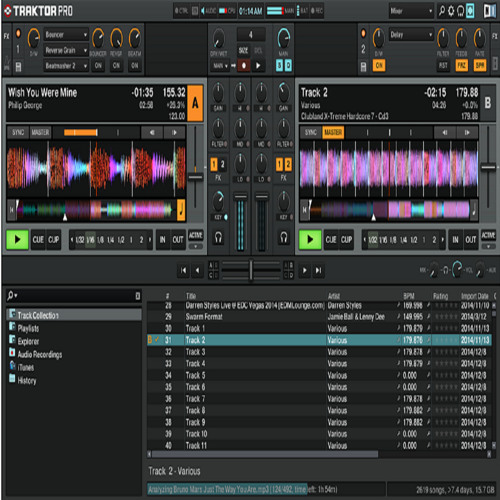The height and width of the screenshot is (500, 500).
Task: Click the headphone cue icon for channel A
Action: click(218, 238)
